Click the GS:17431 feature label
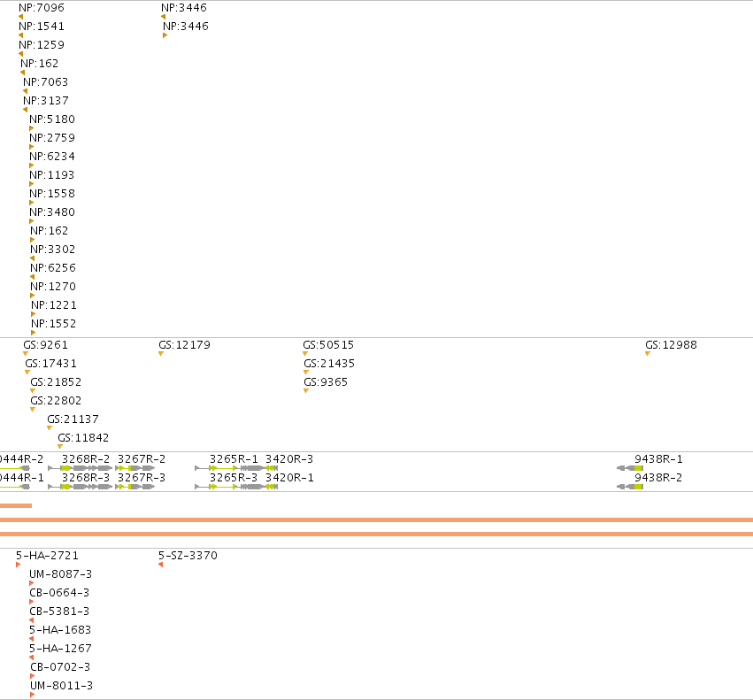 (50, 363)
